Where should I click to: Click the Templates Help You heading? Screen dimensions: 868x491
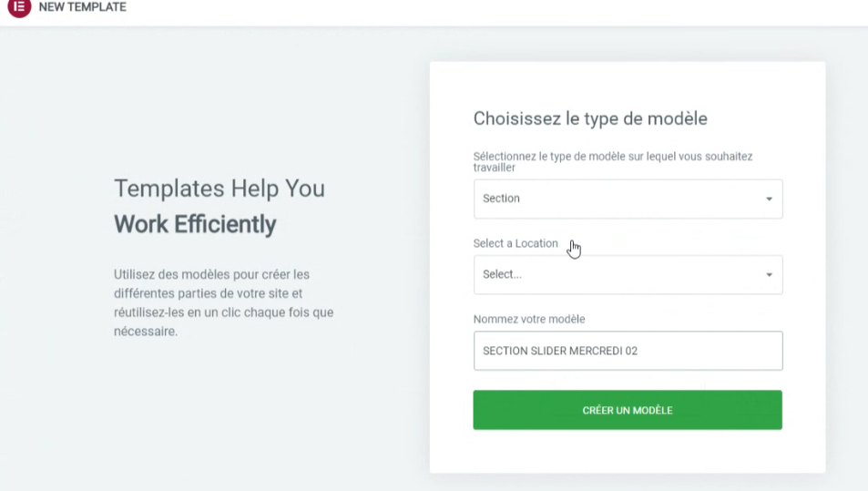[x=219, y=189]
